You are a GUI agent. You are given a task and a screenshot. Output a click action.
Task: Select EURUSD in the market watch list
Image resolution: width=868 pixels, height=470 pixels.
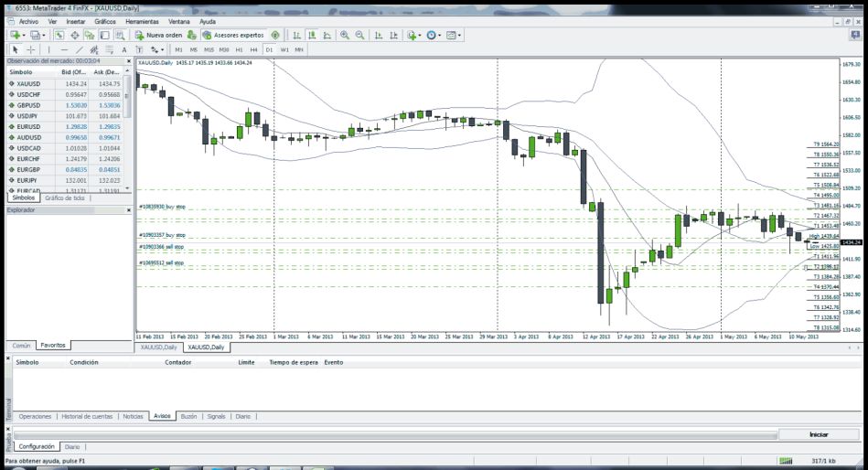[28, 126]
